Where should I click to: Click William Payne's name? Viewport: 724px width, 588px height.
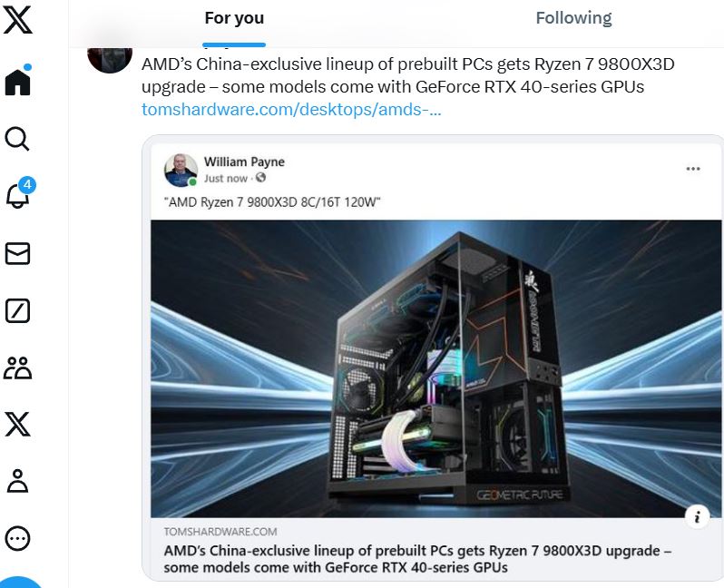pos(244,162)
